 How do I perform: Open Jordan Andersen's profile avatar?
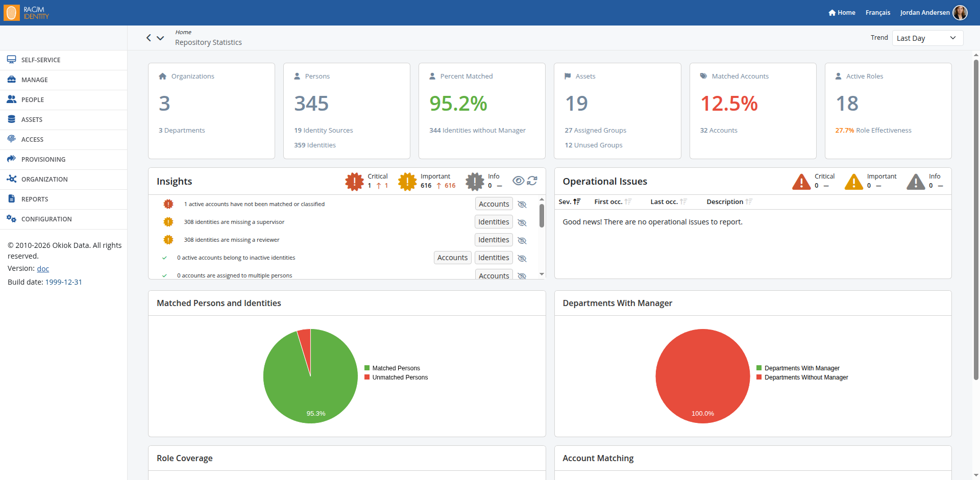(960, 13)
